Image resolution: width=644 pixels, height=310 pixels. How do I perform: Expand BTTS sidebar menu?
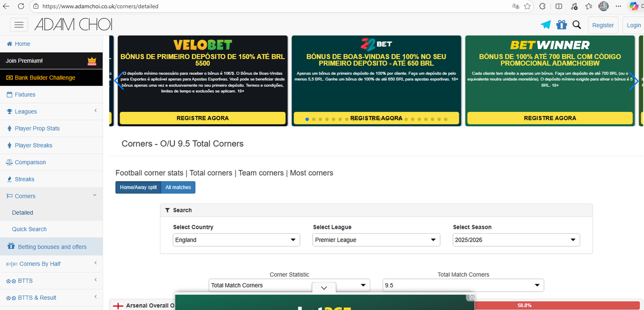pyautogui.click(x=51, y=280)
